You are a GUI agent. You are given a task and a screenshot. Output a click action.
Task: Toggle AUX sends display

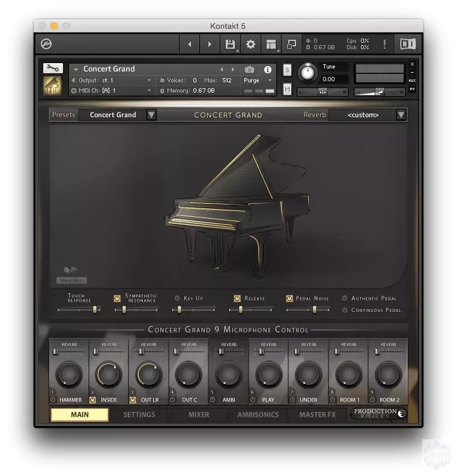[x=412, y=81]
